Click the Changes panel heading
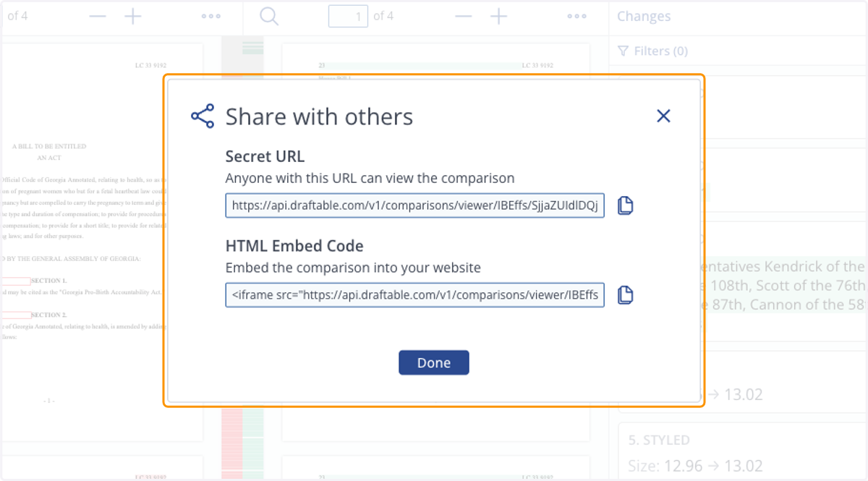868x481 pixels. click(644, 16)
